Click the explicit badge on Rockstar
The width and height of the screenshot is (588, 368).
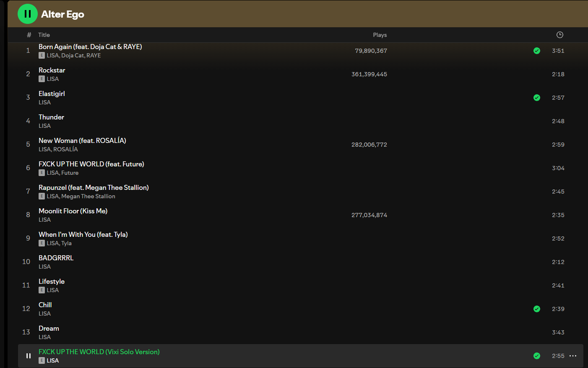point(42,79)
